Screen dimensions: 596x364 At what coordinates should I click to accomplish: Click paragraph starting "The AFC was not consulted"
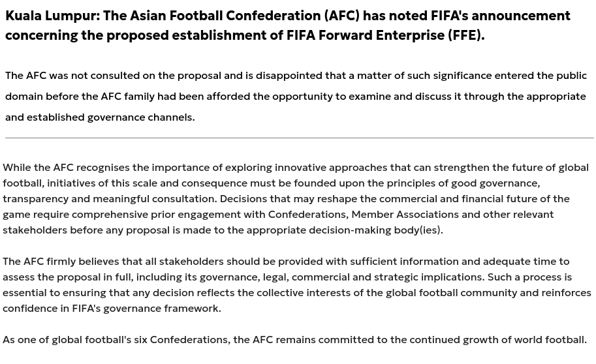point(296,96)
